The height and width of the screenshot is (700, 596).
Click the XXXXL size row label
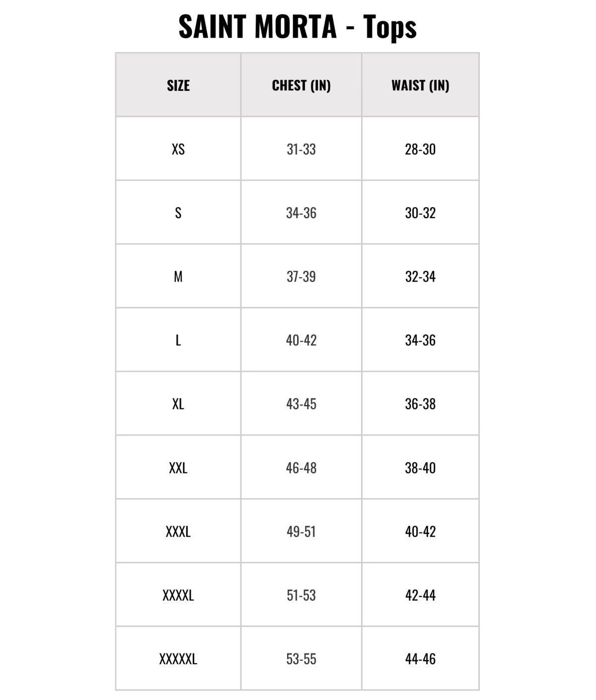click(178, 595)
